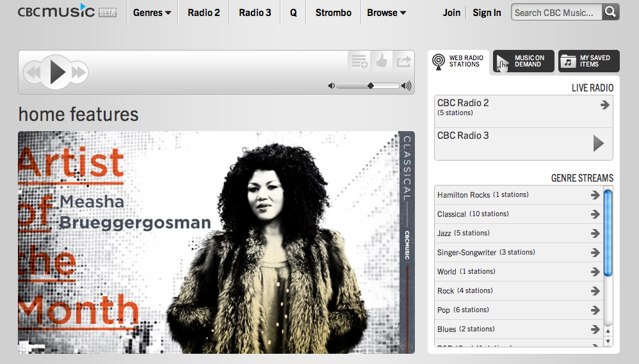The height and width of the screenshot is (364, 639).
Task: Expand Rock genre stream arrow
Action: point(595,290)
